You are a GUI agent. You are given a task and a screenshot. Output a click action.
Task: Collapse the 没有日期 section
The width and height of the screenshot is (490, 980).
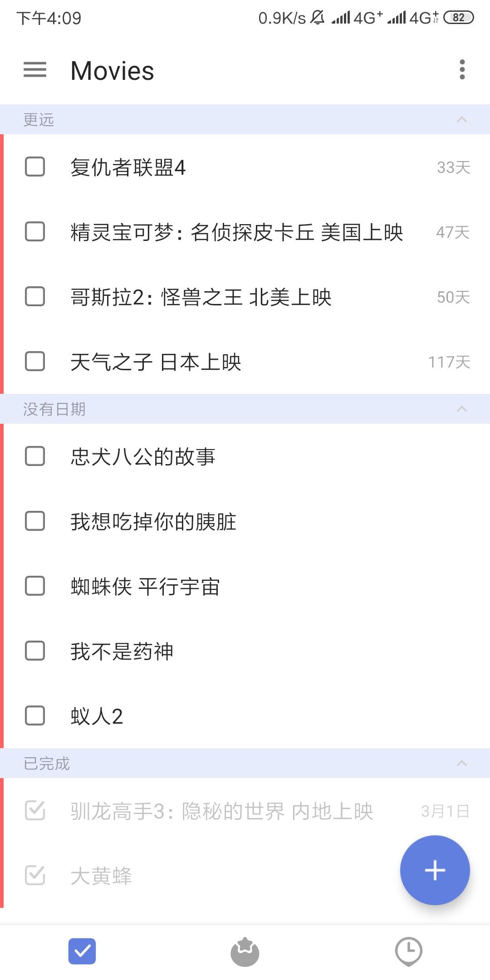461,409
